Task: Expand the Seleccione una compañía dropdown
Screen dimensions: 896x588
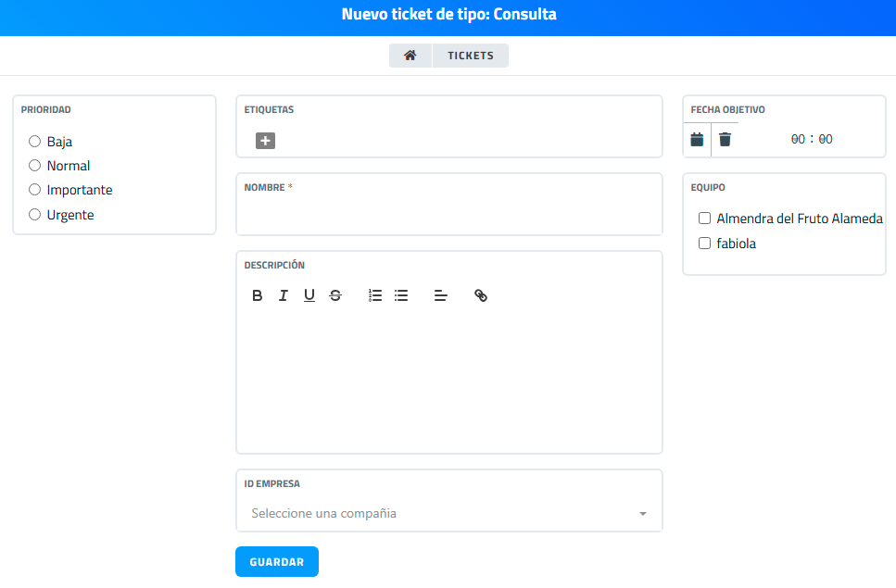Action: (x=448, y=513)
